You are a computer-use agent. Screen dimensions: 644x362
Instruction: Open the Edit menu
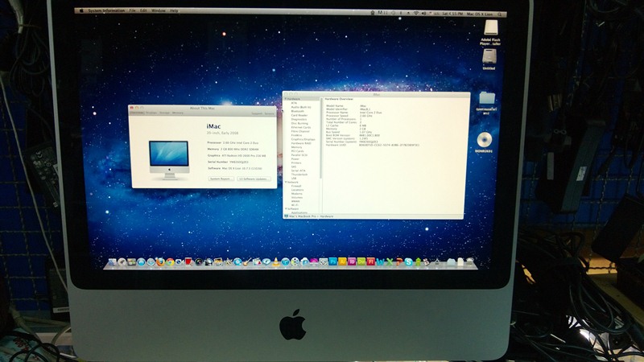click(143, 10)
